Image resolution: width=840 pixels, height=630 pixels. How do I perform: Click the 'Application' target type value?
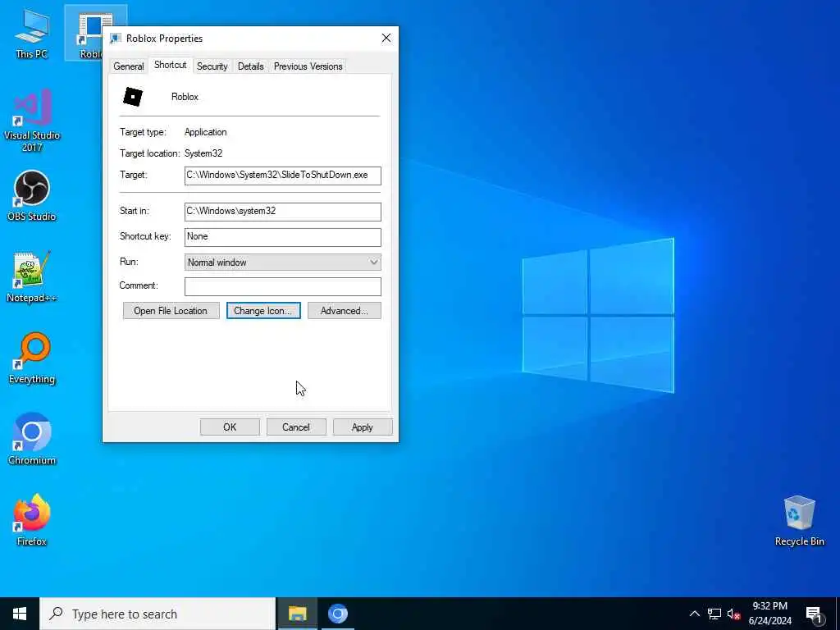206,132
